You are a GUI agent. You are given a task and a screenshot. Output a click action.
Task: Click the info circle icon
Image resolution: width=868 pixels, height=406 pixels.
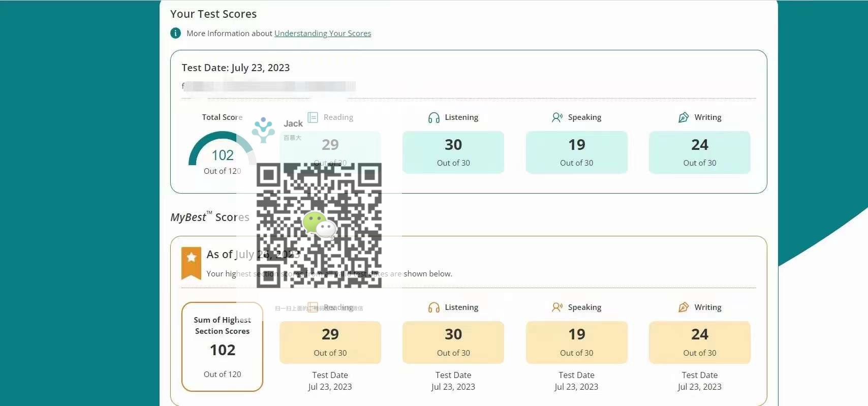[x=175, y=34]
